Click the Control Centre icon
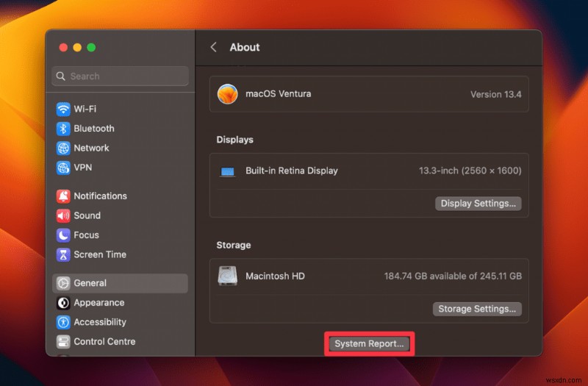This screenshot has width=588, height=386. (x=63, y=342)
